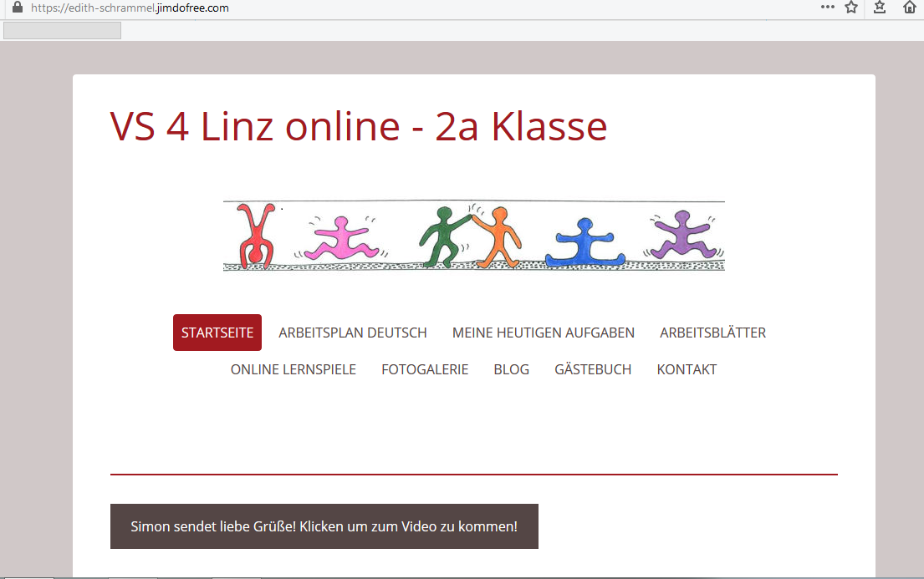Click the colorful dancing figures banner image
Image resolution: width=924 pixels, height=579 pixels.
[x=473, y=236]
